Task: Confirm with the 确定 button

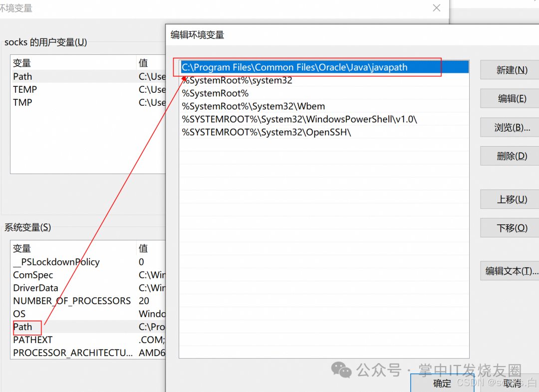Action: point(442,383)
